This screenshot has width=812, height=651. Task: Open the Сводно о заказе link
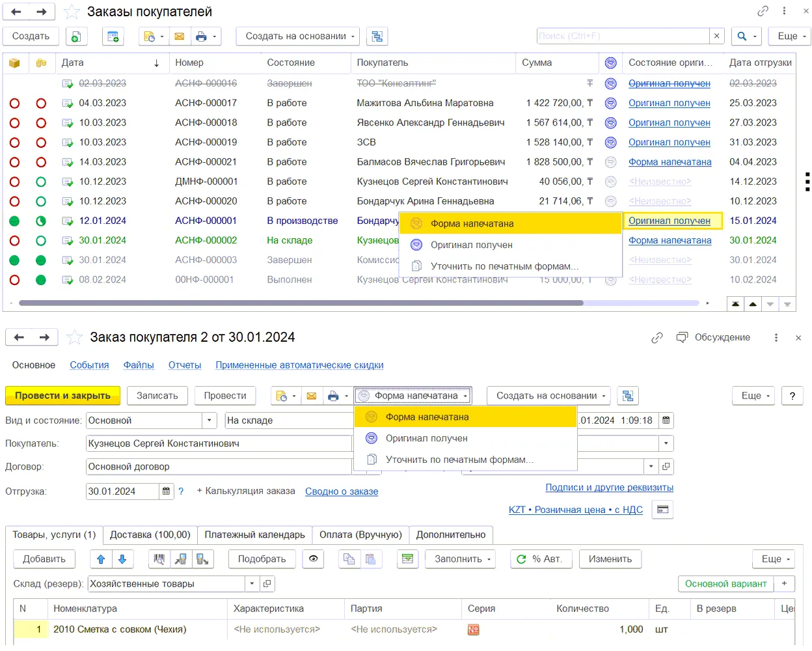pyautogui.click(x=342, y=492)
